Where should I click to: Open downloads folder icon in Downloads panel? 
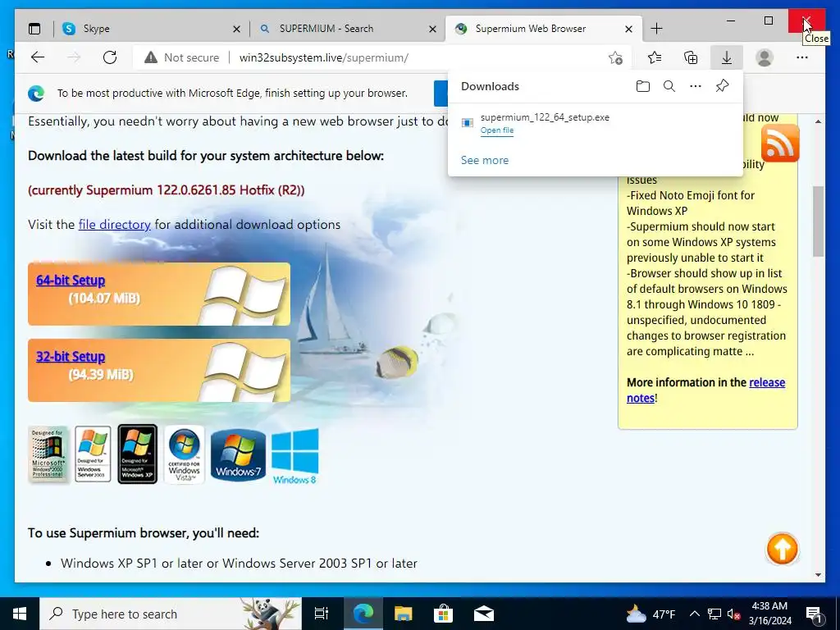pyautogui.click(x=643, y=86)
